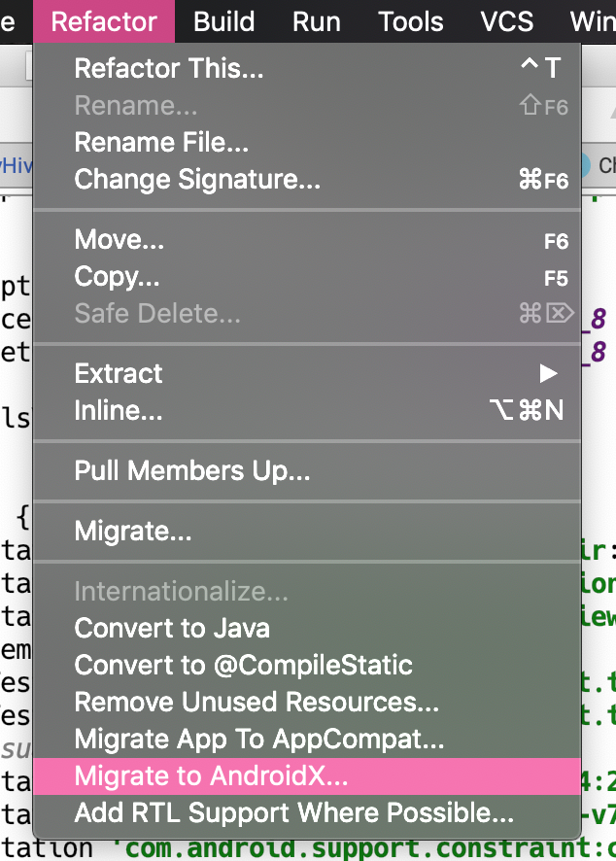
Task: Choose Convert to Java
Action: click(172, 628)
